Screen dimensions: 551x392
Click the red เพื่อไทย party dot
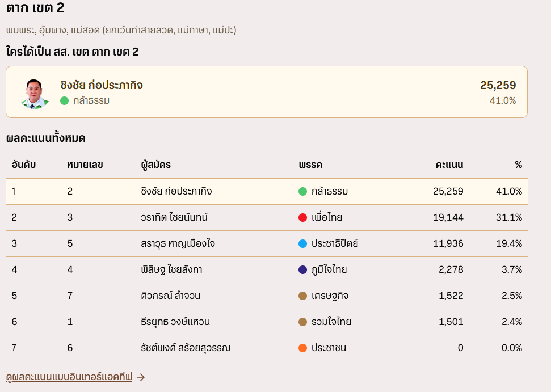pyautogui.click(x=302, y=217)
